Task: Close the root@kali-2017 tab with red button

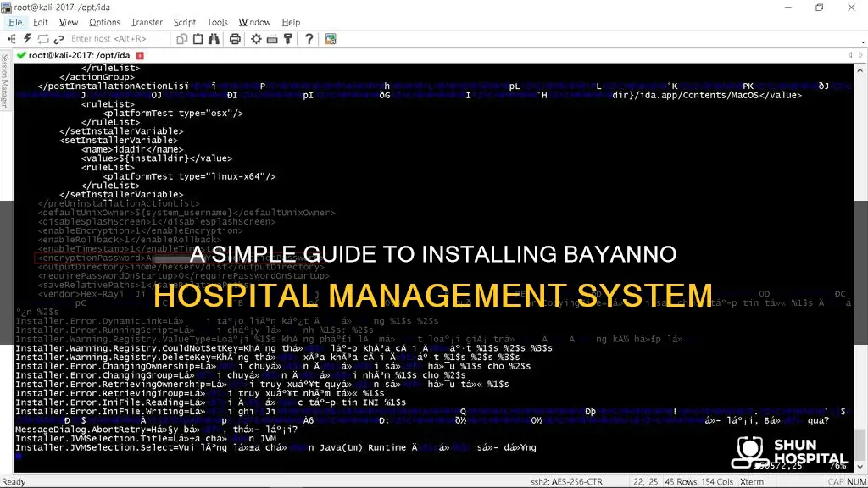Action: [140, 55]
